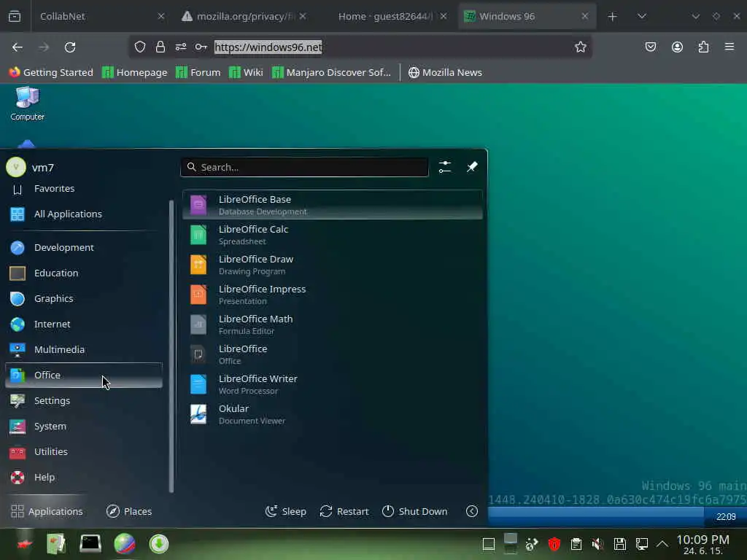View site security lock info
This screenshot has width=747, height=560.
[160, 47]
